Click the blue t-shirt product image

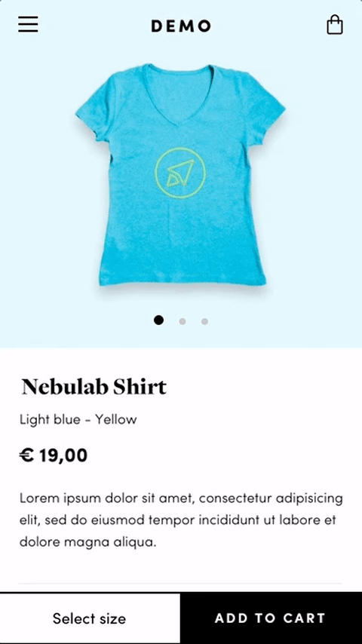180,174
